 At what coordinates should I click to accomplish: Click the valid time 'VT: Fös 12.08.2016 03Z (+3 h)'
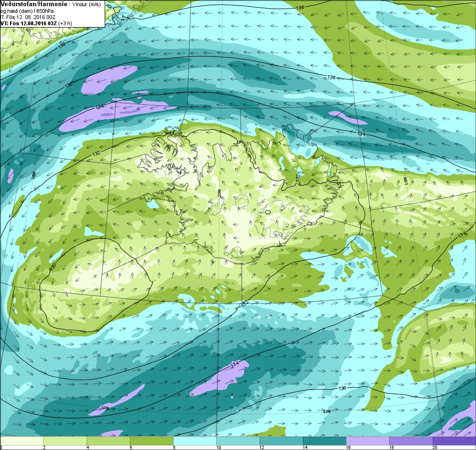click(36, 23)
